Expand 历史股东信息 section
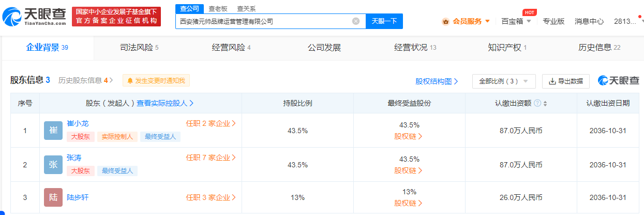The width and height of the screenshot is (644, 215). tap(85, 80)
